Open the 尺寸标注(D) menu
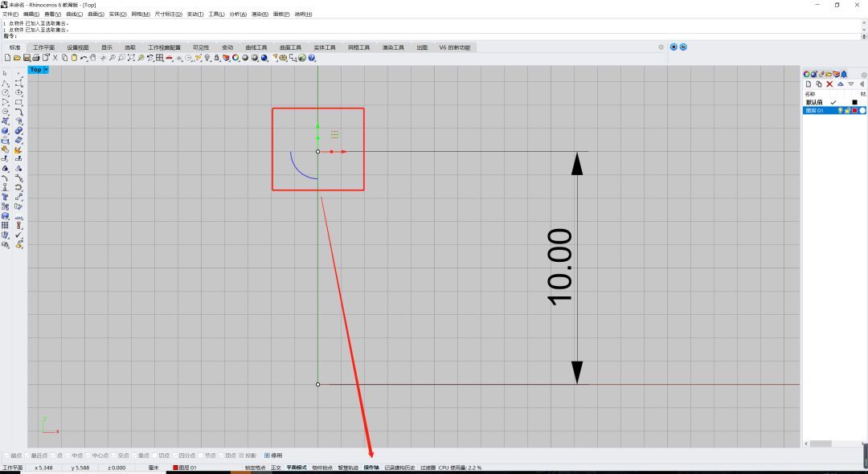The width and height of the screenshot is (868, 474). coord(168,14)
